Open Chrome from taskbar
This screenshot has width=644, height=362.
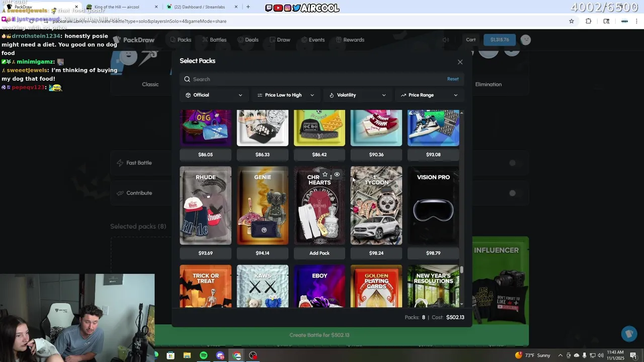(237, 355)
